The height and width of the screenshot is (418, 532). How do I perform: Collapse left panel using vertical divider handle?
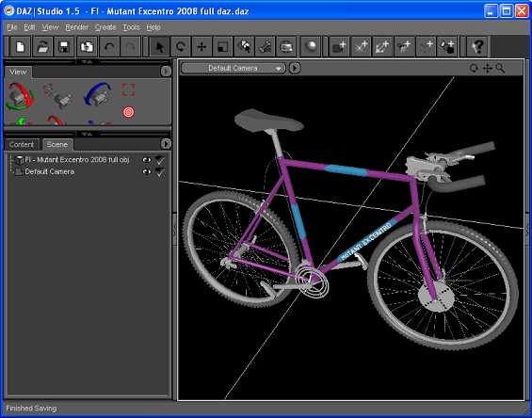(175, 230)
